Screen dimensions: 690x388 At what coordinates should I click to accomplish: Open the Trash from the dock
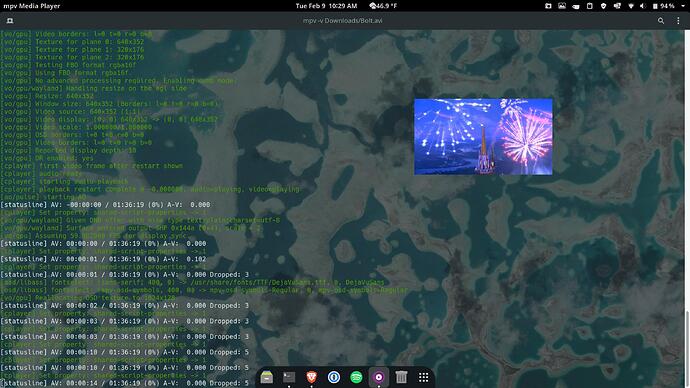[x=401, y=377]
